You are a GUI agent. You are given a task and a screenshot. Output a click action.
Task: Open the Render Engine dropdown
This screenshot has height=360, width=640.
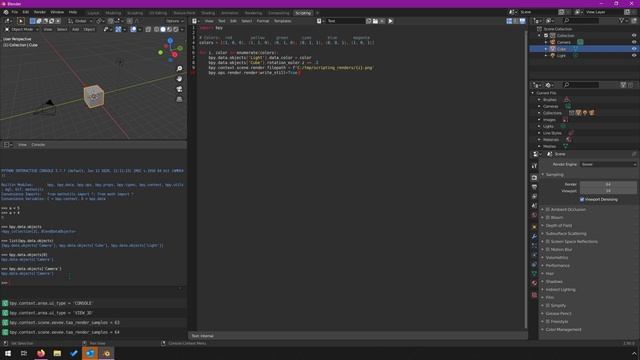coord(608,164)
